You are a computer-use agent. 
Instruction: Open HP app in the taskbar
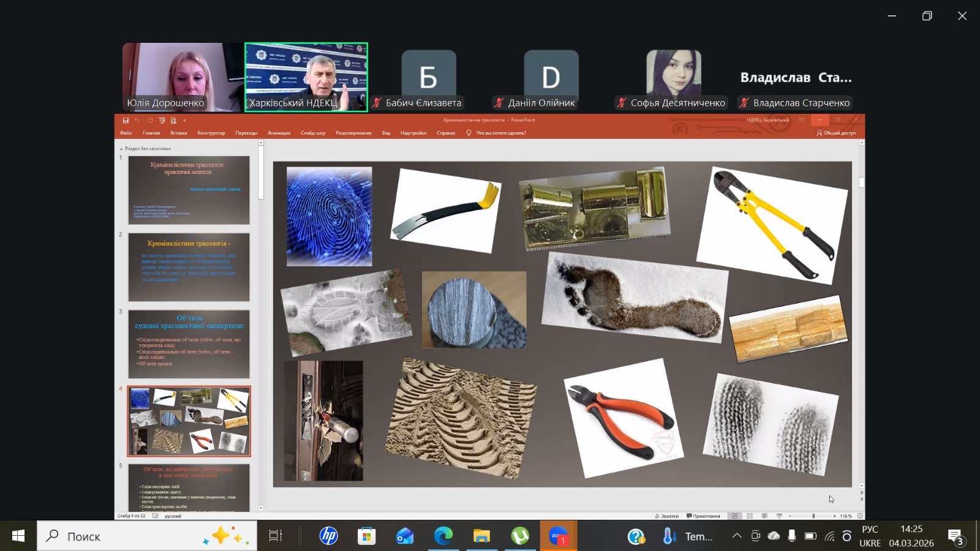[329, 536]
